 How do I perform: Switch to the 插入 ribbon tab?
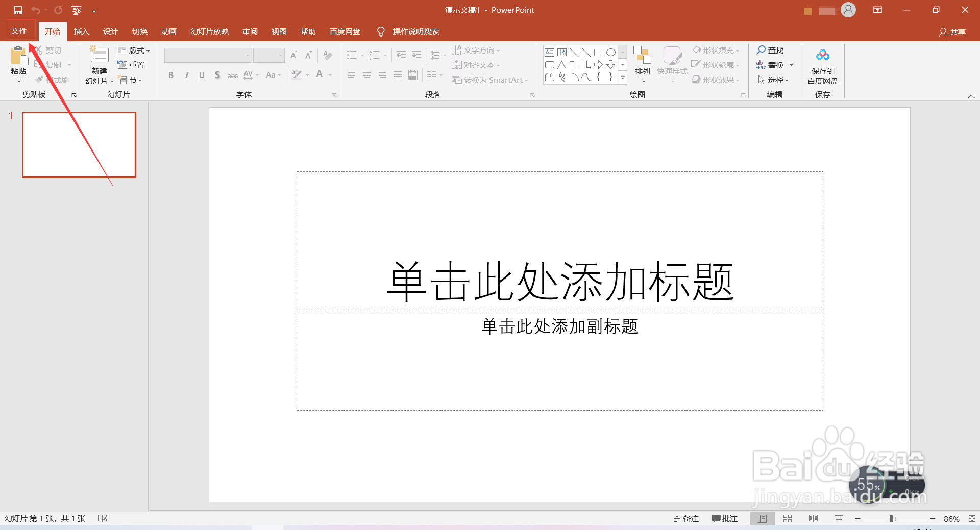pos(81,31)
